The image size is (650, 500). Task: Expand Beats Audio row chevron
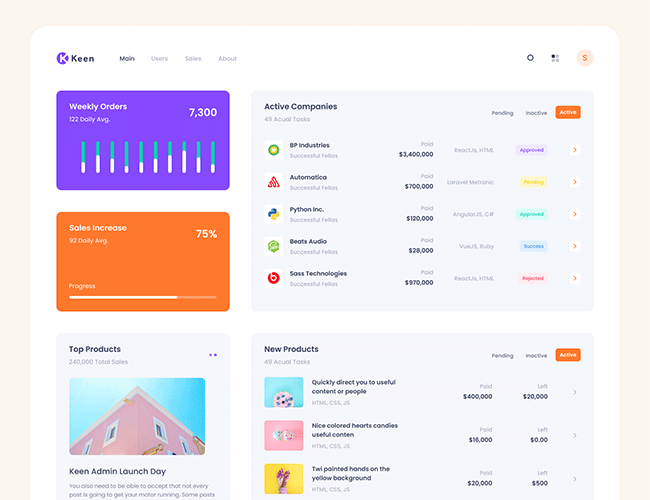pos(575,246)
